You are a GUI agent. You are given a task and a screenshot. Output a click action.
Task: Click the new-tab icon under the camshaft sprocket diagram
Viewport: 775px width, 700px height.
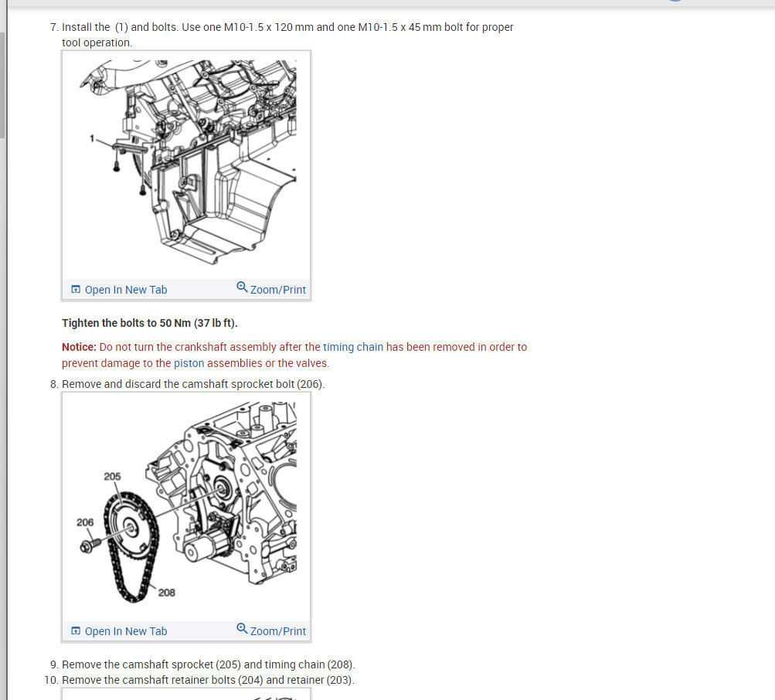click(x=76, y=630)
